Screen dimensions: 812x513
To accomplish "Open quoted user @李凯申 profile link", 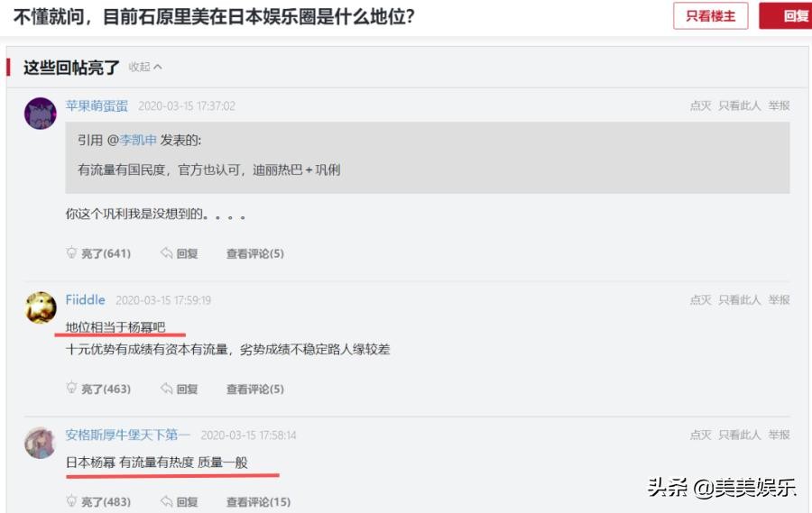I will coord(133,140).
